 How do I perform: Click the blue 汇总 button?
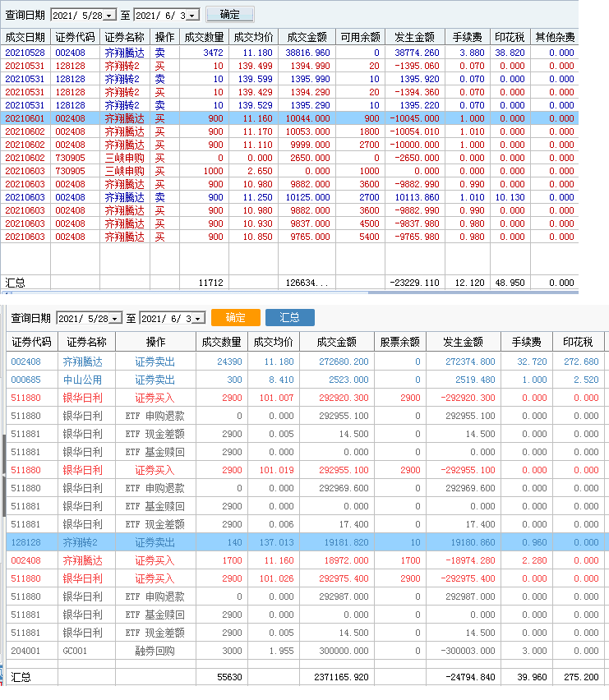(290, 317)
